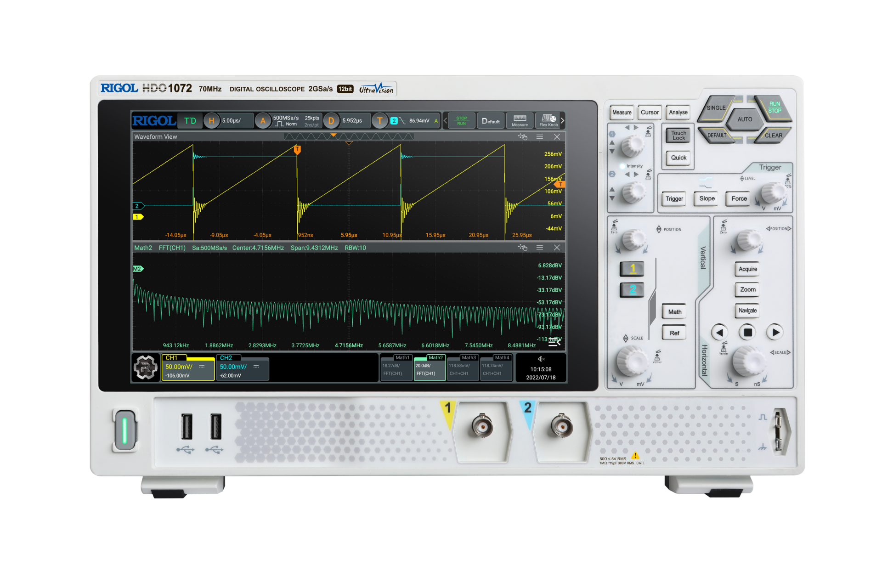Tap the trigger slope icon next to T indicator

pyautogui.click(x=401, y=120)
